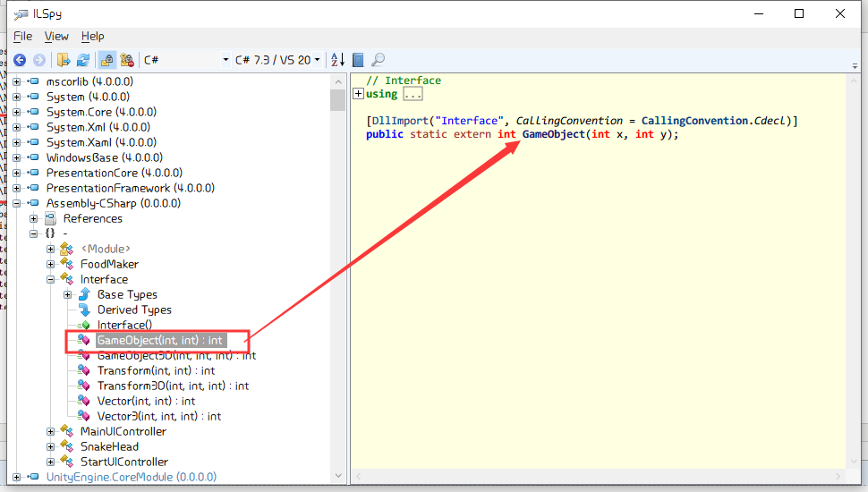Screen dimensions: 868x492
Task: Click the Reload assemblies icon
Action: (83, 60)
